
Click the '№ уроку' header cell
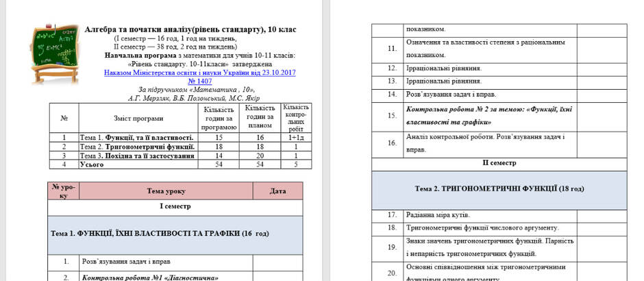(x=64, y=191)
